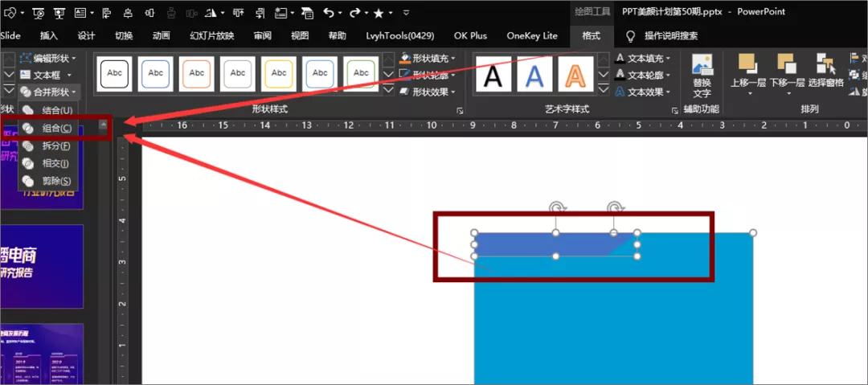This screenshot has width=868, height=385.
Task: Click the text box icon in quick access toolbar
Action: pos(80,11)
